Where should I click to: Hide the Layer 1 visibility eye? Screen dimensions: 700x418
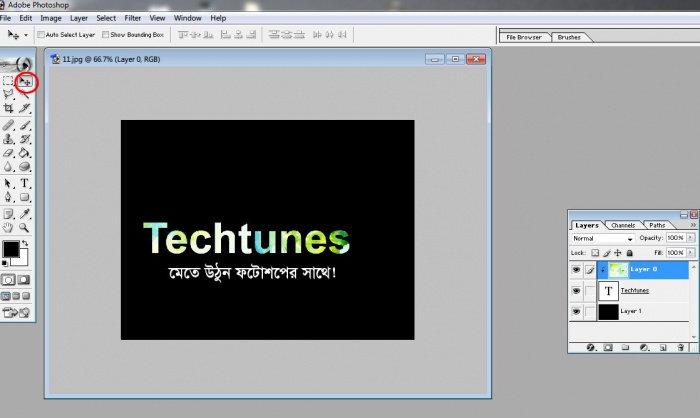[x=576, y=312]
